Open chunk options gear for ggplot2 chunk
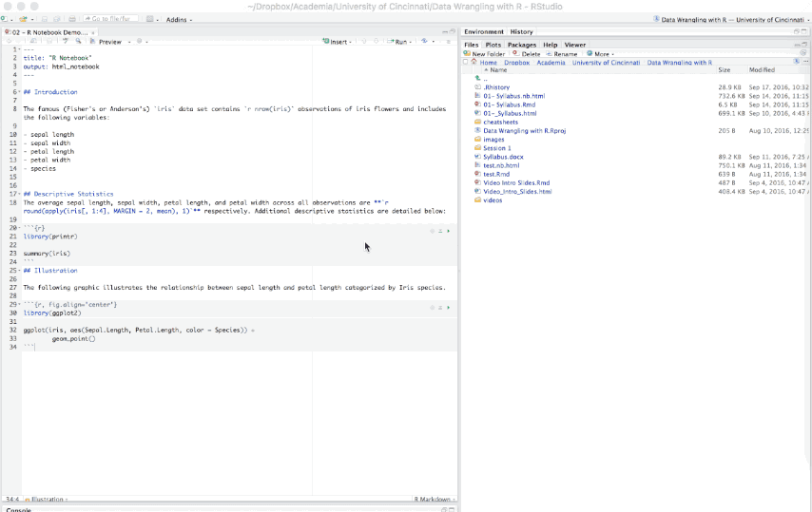 click(433, 307)
